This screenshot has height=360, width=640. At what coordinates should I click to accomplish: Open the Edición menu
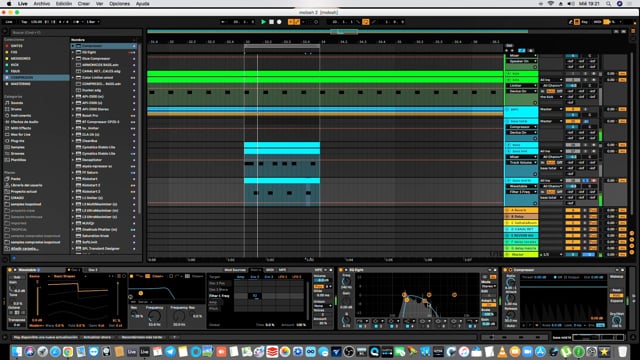(x=64, y=4)
